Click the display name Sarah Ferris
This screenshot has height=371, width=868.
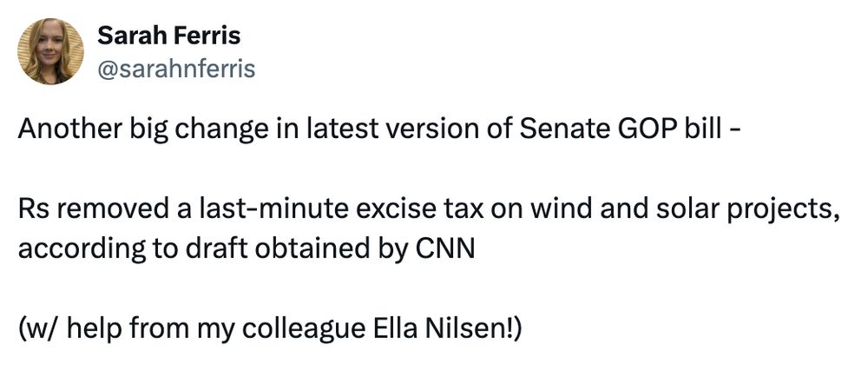[x=169, y=36]
